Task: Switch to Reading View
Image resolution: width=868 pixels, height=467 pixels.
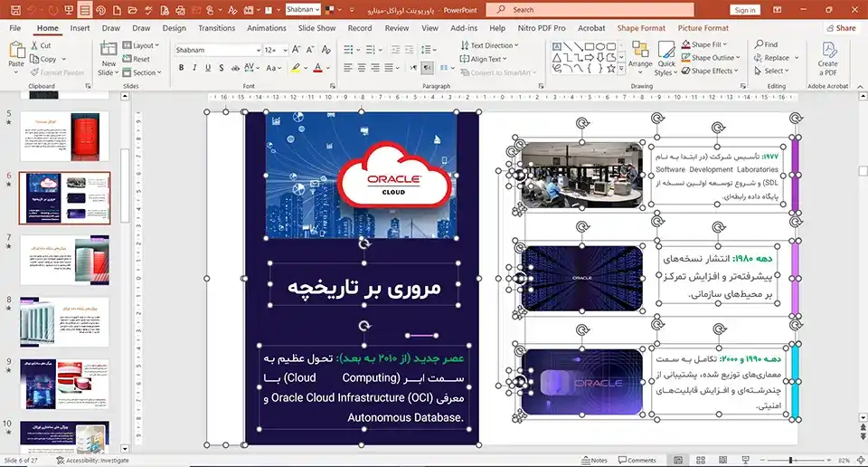Action: pos(722,460)
